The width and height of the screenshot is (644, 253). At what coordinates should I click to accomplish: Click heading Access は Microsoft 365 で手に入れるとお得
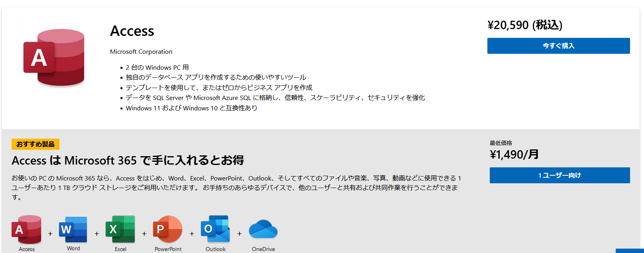[x=128, y=161]
